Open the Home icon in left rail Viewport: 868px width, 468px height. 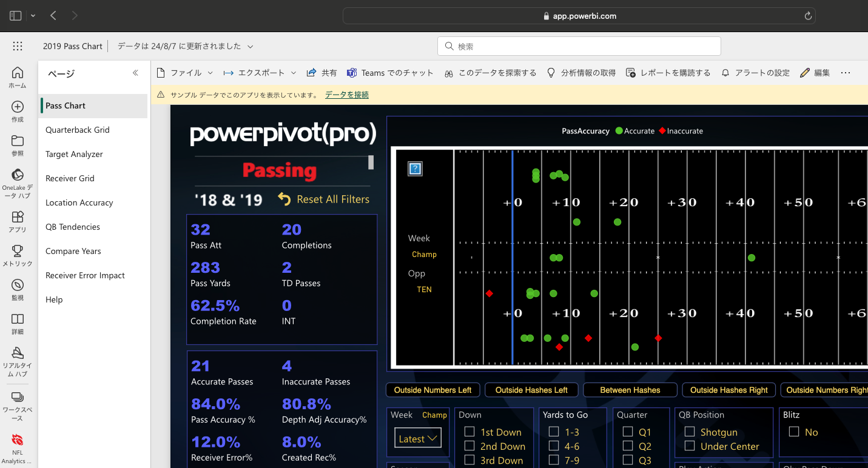(18, 73)
